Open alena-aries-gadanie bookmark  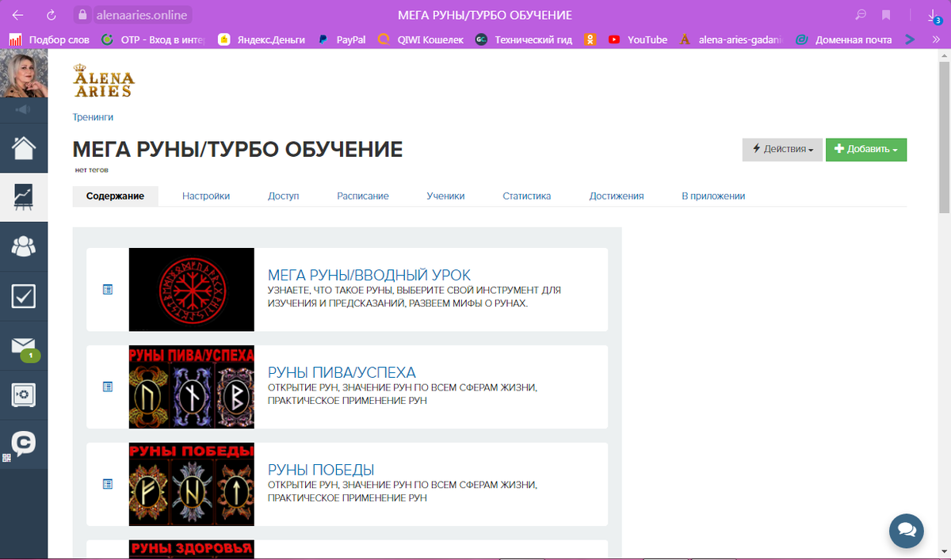pyautogui.click(x=731, y=39)
